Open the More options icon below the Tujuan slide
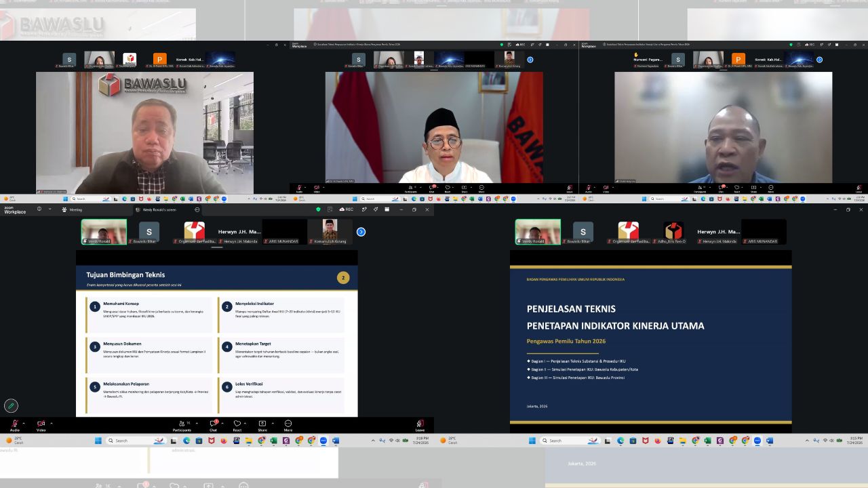Viewport: 868px width, 488px height. tap(288, 425)
